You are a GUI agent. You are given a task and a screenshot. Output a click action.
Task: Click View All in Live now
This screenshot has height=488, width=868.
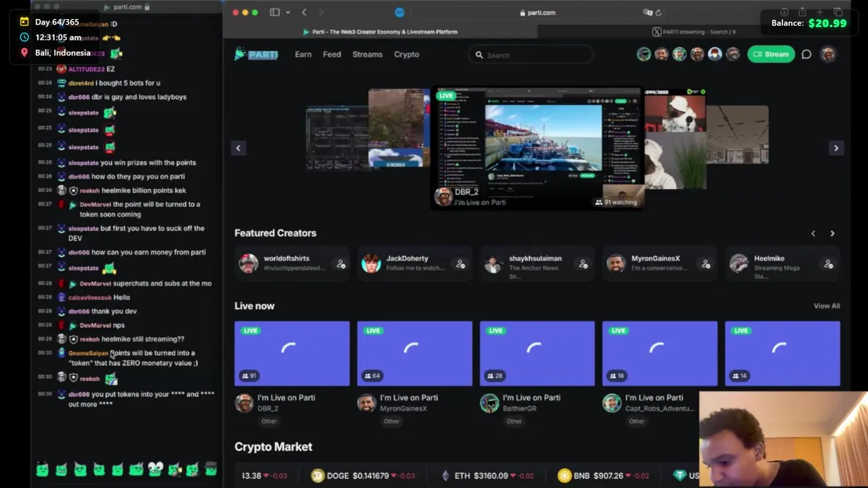point(827,306)
